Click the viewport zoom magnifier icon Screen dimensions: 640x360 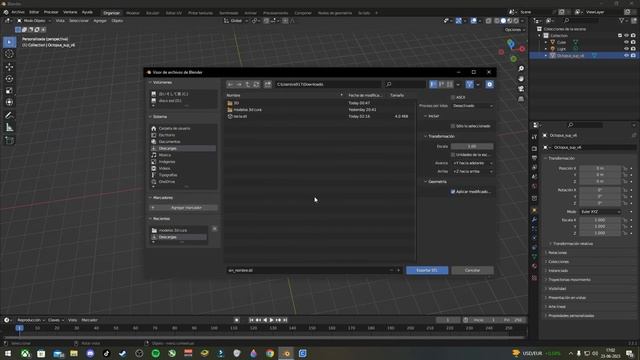pos(521,69)
